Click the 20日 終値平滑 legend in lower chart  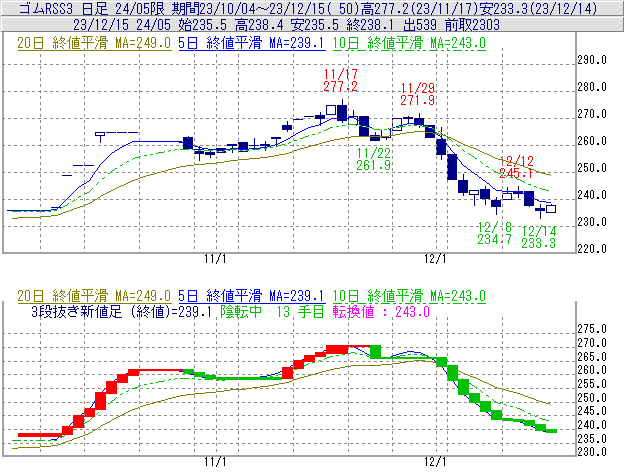[94, 296]
